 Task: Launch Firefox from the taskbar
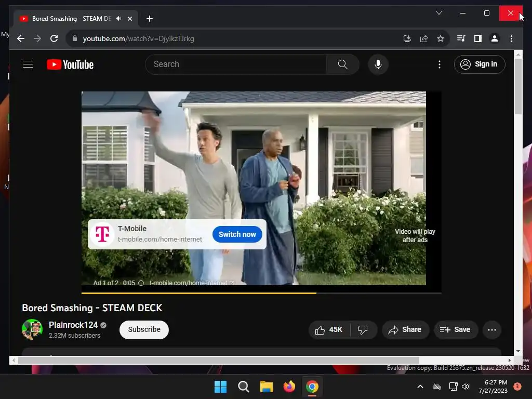[x=289, y=387]
